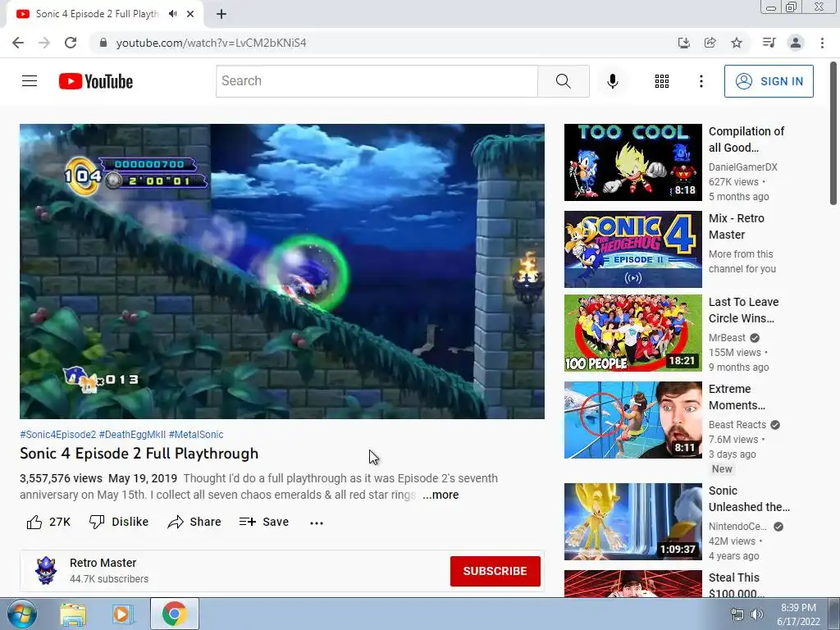This screenshot has width=840, height=630.
Task: Open YouTube settings three-dot menu
Action: [x=701, y=81]
